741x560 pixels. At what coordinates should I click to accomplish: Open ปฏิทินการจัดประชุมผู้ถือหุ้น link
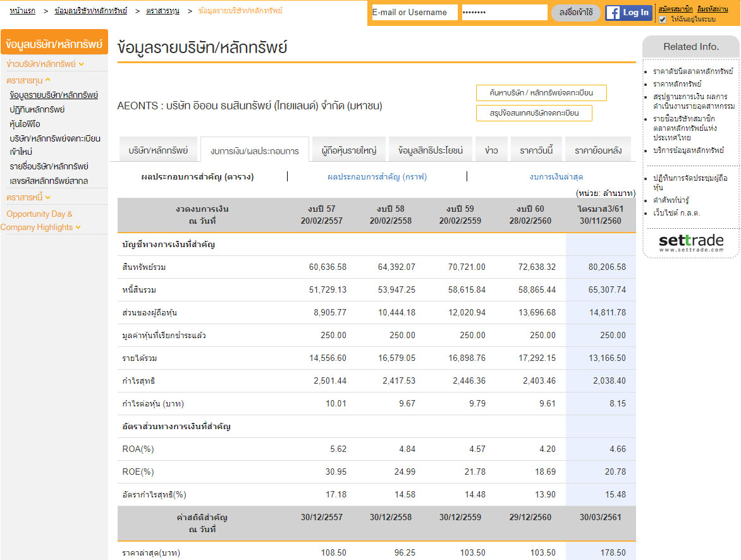(690, 183)
